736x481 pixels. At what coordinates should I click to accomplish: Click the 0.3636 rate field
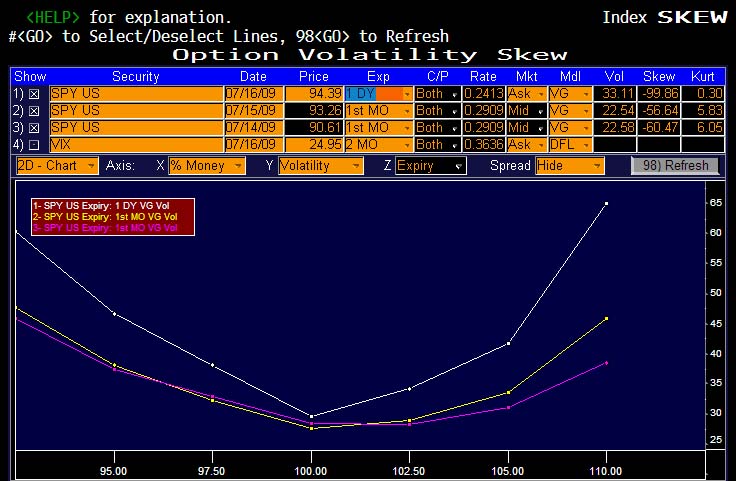[483, 144]
